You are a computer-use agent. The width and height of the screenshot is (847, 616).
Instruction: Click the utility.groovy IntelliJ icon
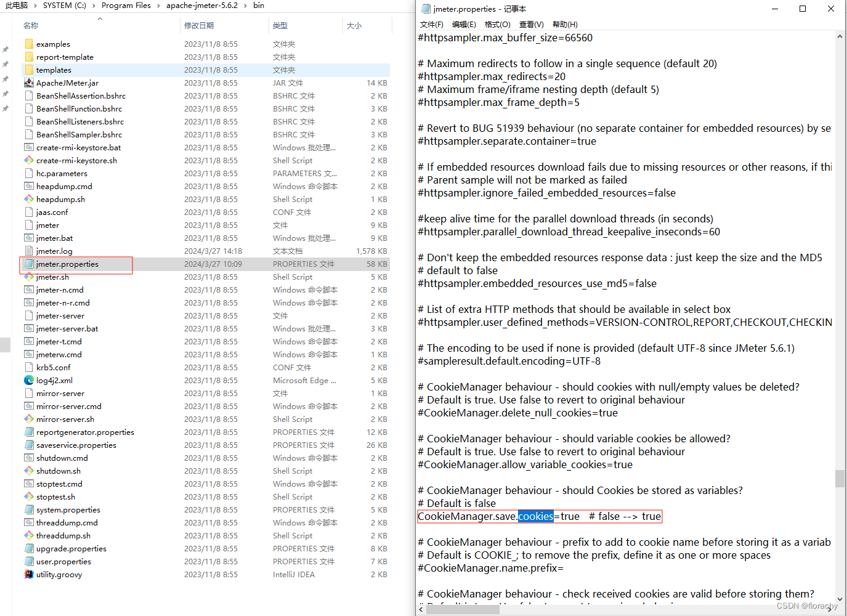pos(29,575)
